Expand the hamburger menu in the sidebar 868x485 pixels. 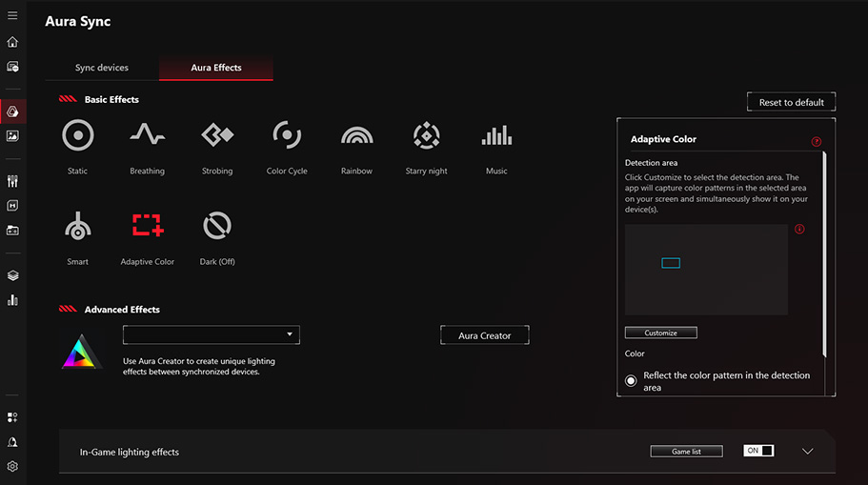pyautogui.click(x=12, y=16)
